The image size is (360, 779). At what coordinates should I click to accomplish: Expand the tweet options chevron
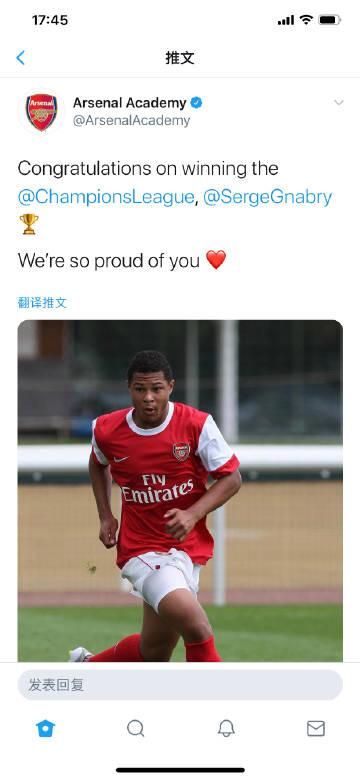(x=339, y=103)
